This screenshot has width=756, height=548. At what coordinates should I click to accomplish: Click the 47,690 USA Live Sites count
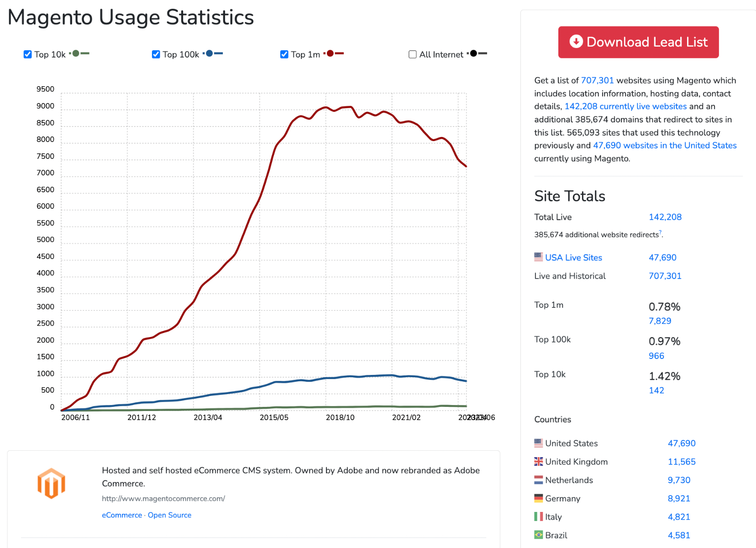click(x=662, y=258)
